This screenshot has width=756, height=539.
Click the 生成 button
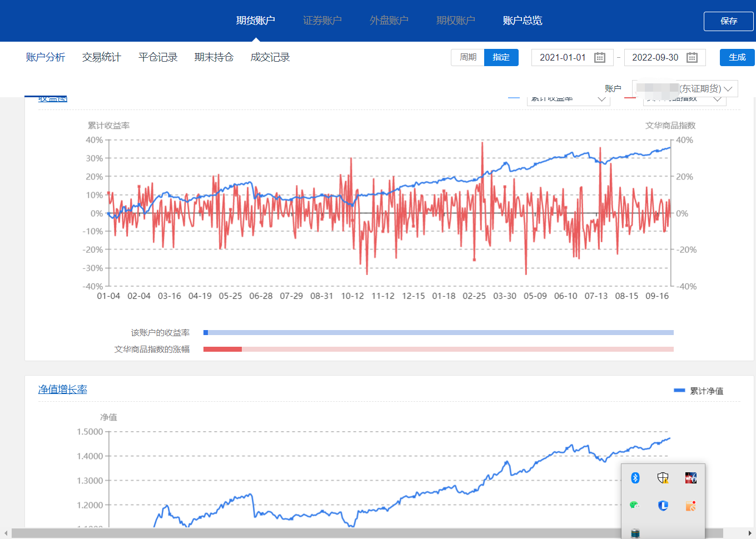[737, 57]
